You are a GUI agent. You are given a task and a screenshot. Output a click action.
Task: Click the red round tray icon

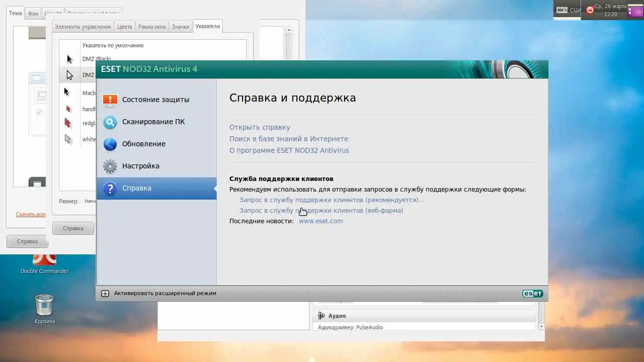tap(590, 10)
